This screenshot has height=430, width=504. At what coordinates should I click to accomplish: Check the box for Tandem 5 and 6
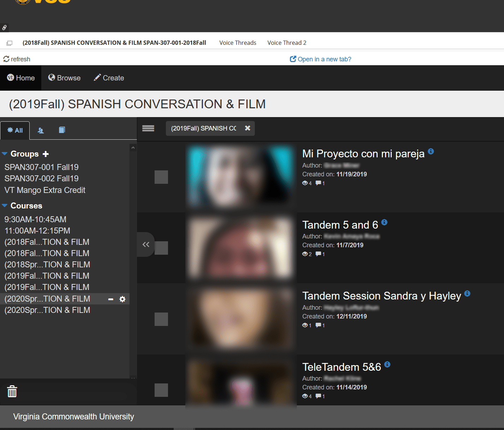point(161,248)
